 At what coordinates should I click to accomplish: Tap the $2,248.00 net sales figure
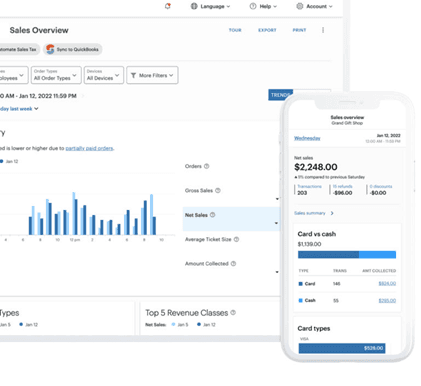coord(316,167)
